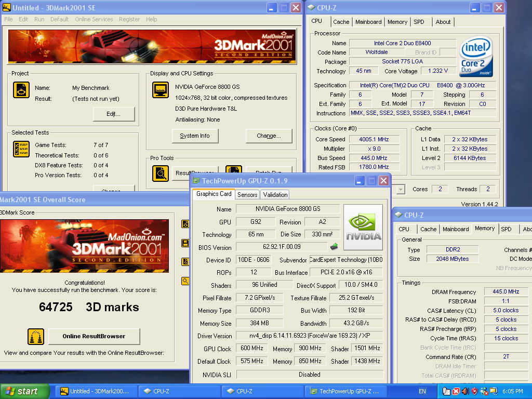Click the 3DMark2001 Second Edition top banner
Image resolution: width=532 pixels, height=399 pixels.
[152, 46]
